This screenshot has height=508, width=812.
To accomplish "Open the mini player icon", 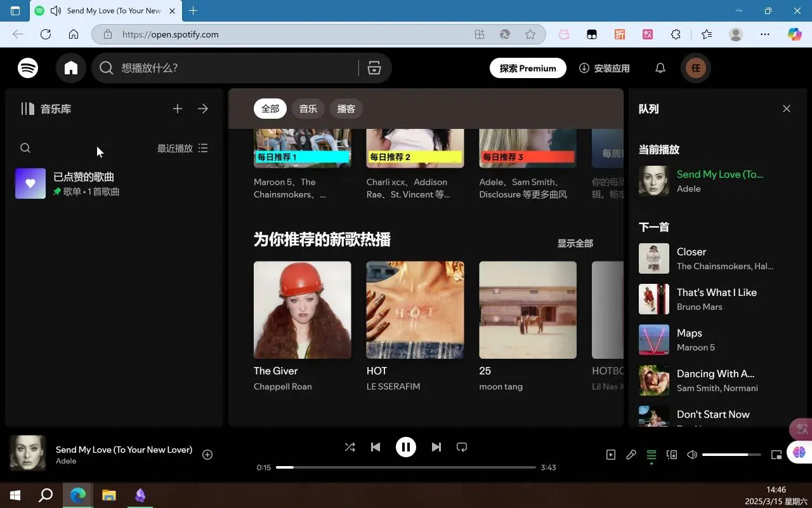I will [x=776, y=455].
